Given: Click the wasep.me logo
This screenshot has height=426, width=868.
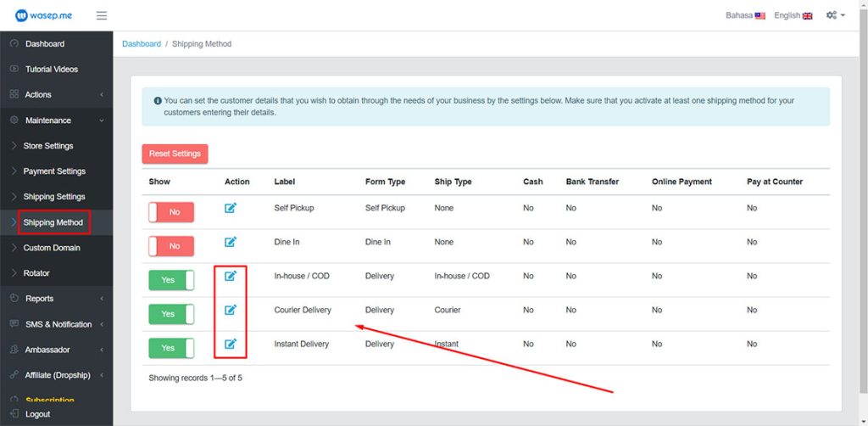Looking at the screenshot, I should [x=43, y=15].
